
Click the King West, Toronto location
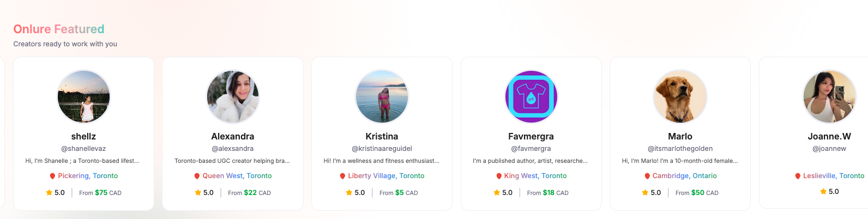tap(535, 175)
